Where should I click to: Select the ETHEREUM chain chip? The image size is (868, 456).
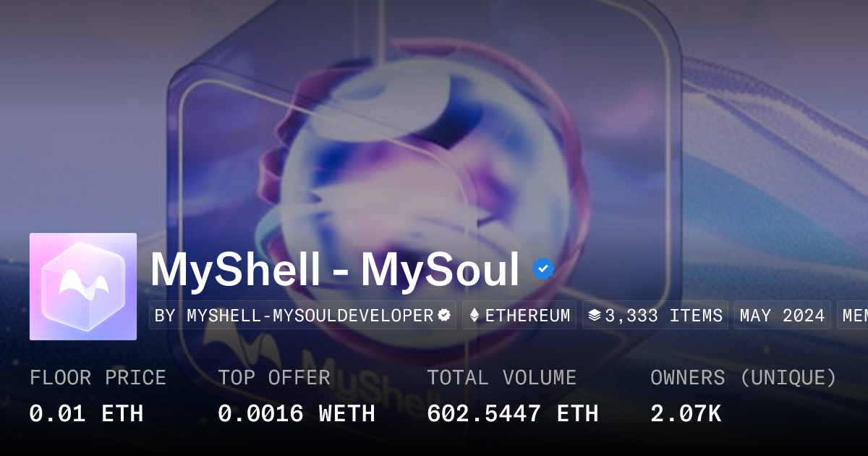coord(519,316)
